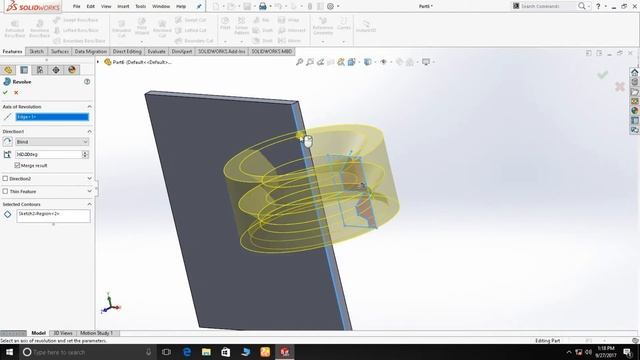Switch to the Direct Editing tab

tap(127, 51)
